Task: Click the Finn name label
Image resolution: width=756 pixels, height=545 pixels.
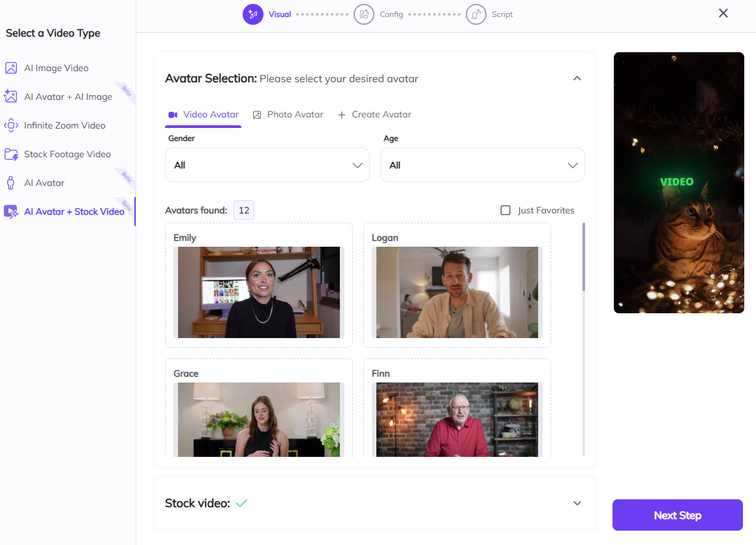Action: [380, 374]
